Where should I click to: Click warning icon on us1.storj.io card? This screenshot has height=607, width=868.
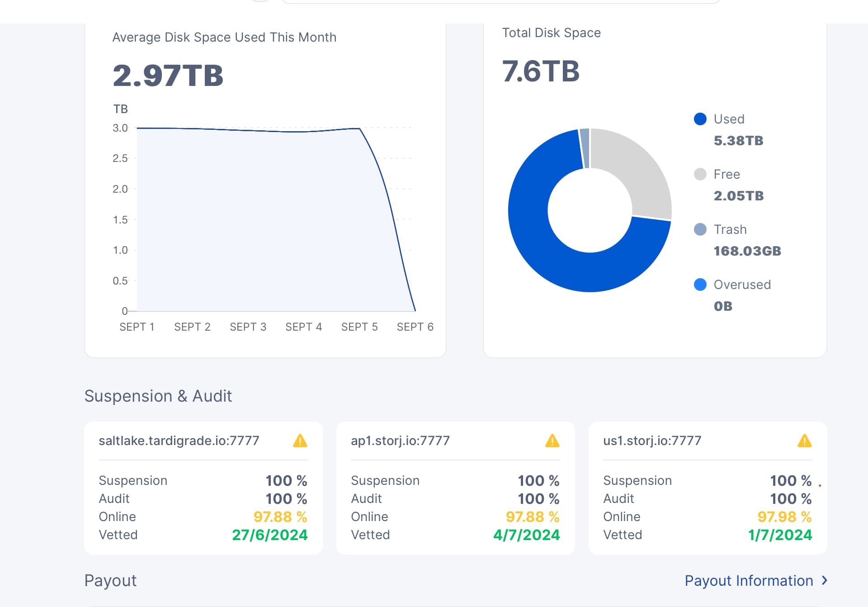tap(804, 441)
